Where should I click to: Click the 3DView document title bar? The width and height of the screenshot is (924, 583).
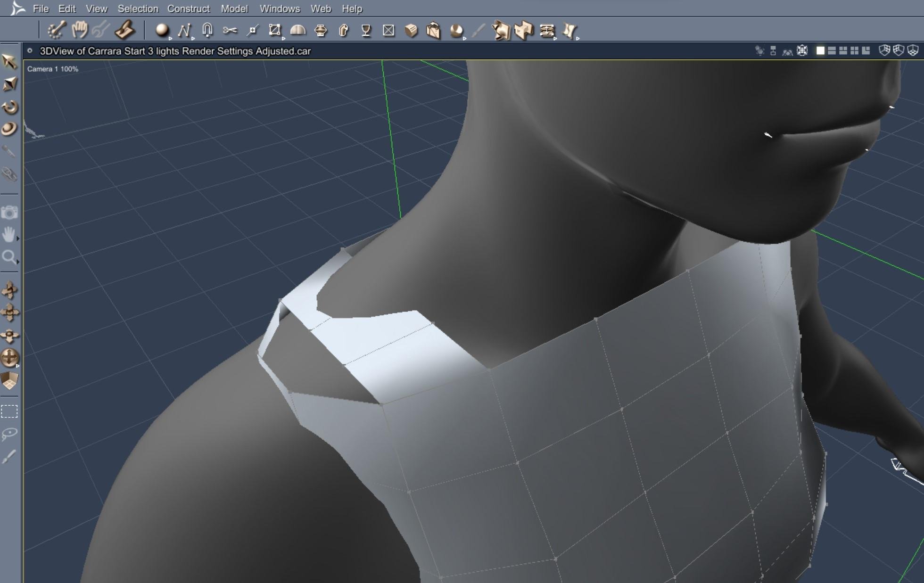tap(175, 51)
